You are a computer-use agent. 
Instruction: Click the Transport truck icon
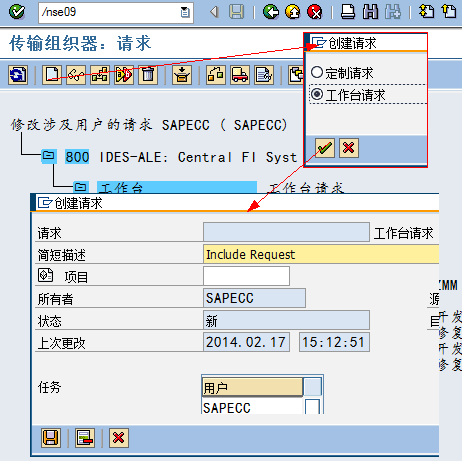click(x=240, y=75)
